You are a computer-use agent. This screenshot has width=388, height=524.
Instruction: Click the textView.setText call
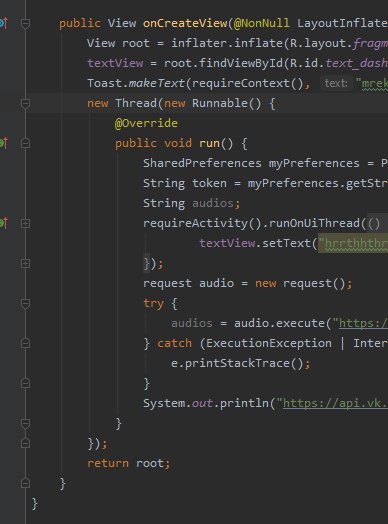258,243
